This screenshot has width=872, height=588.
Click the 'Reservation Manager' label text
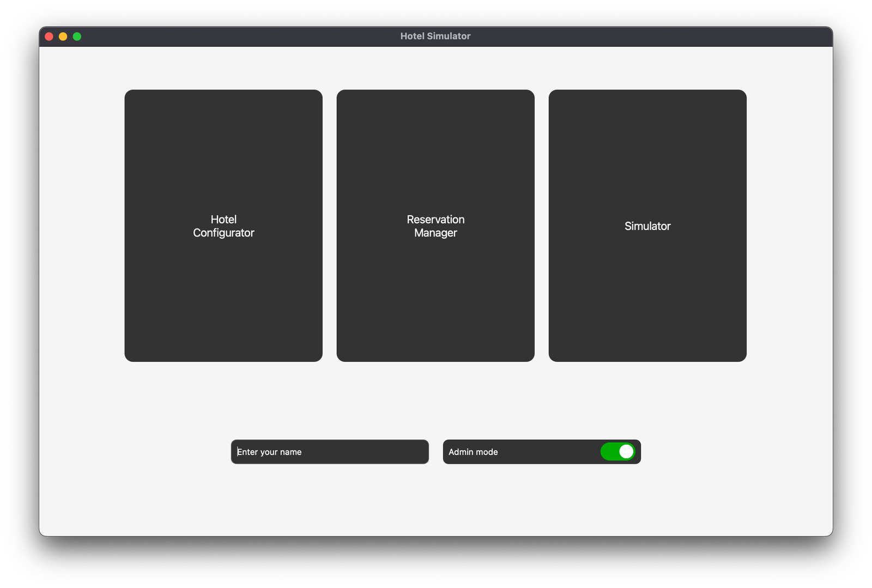coord(435,226)
